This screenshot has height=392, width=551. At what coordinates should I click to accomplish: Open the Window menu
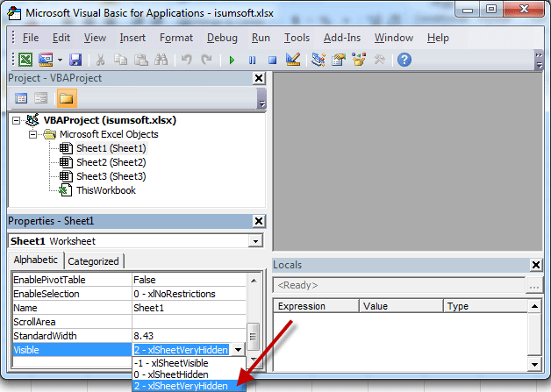coord(394,38)
